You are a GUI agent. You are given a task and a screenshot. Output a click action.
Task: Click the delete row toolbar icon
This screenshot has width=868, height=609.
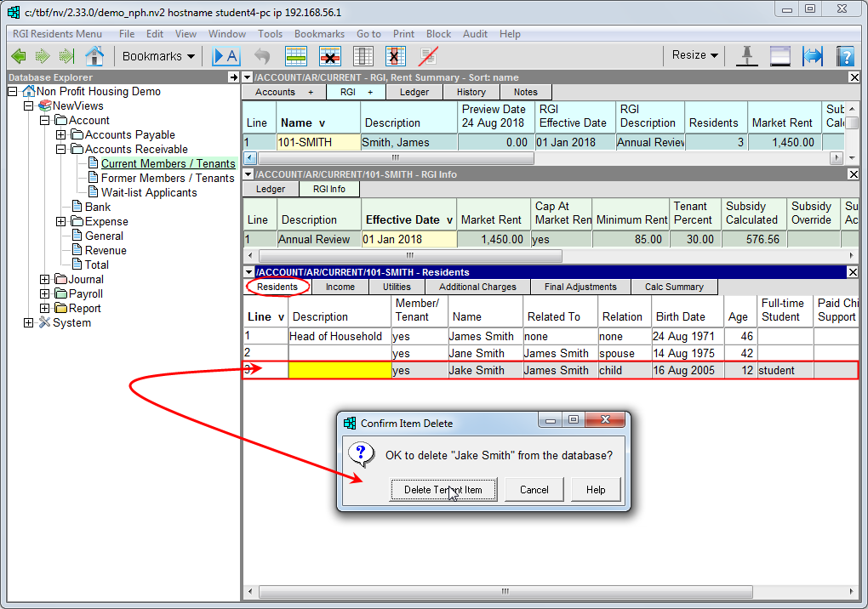tap(329, 56)
